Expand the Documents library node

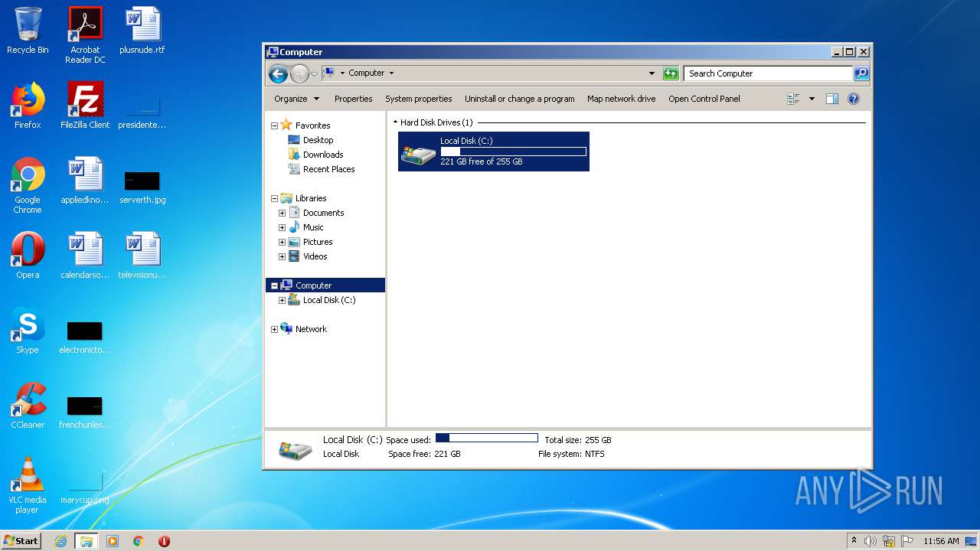point(283,213)
